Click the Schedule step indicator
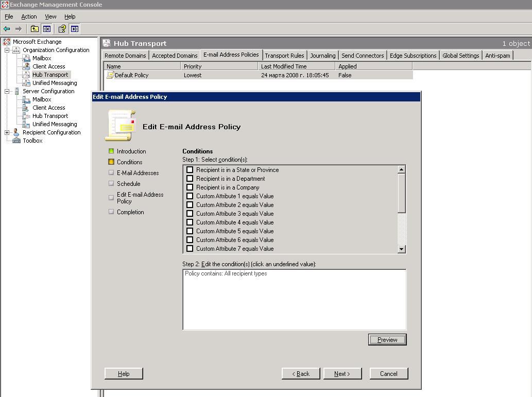The image size is (532, 397). coord(111,184)
